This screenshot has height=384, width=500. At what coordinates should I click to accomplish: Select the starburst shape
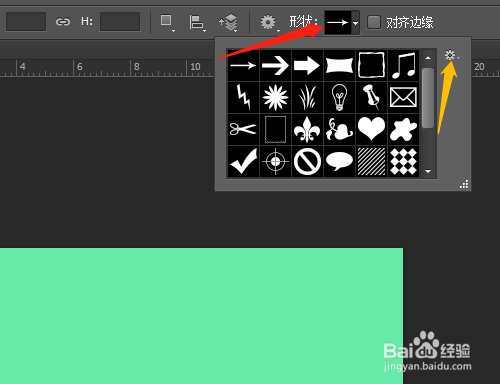pyautogui.click(x=275, y=97)
